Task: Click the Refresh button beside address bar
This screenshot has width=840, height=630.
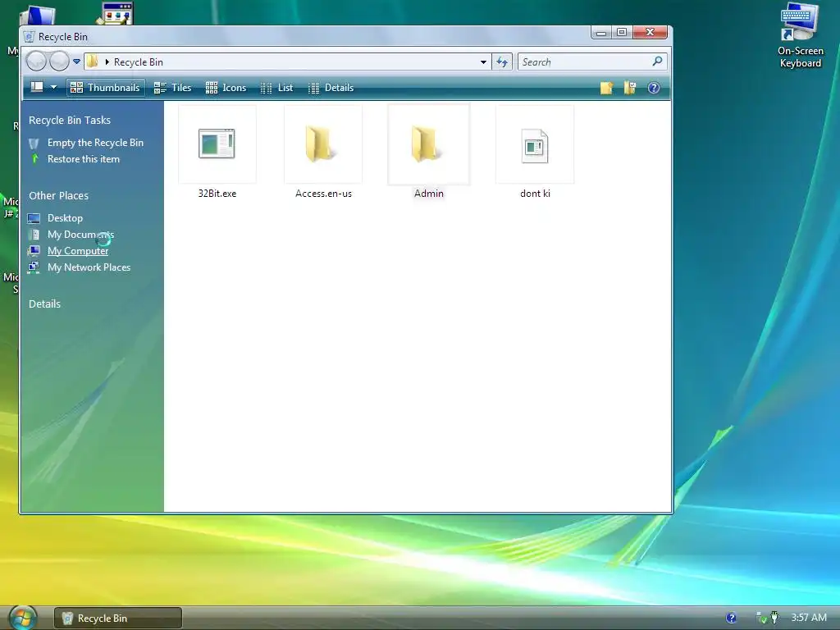Action: point(502,62)
